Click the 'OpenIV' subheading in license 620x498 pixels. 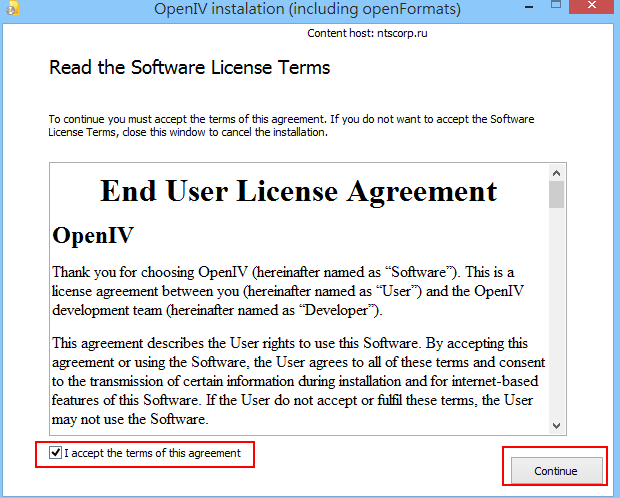93,235
